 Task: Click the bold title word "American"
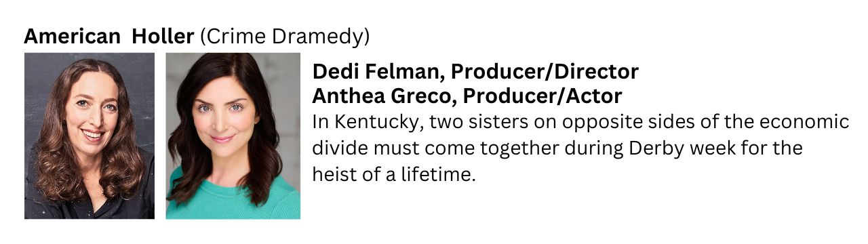tap(72, 37)
